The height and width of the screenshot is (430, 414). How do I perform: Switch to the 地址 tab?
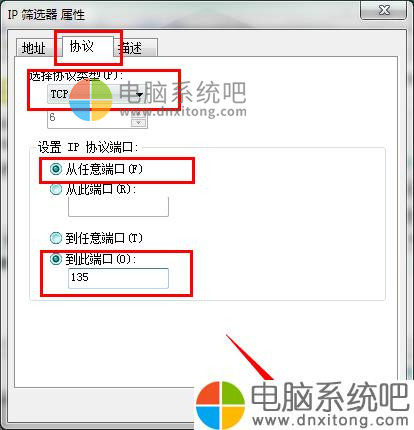pyautogui.click(x=35, y=48)
